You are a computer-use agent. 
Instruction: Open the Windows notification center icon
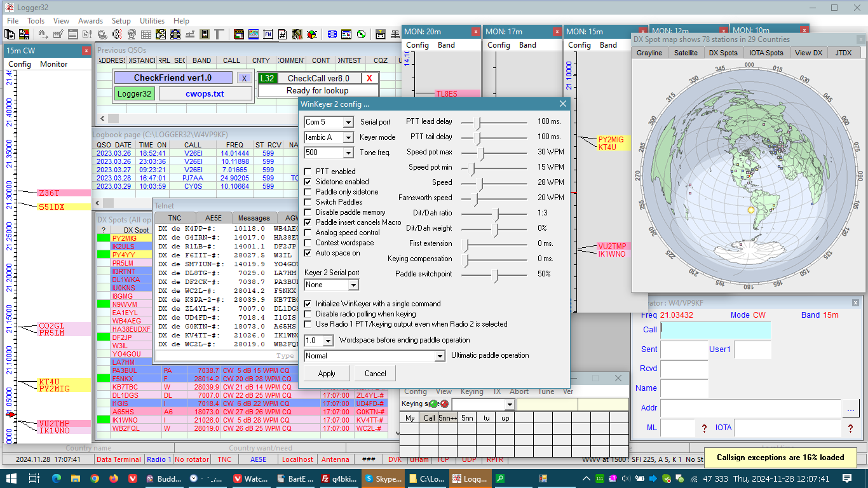pyautogui.click(x=846, y=478)
